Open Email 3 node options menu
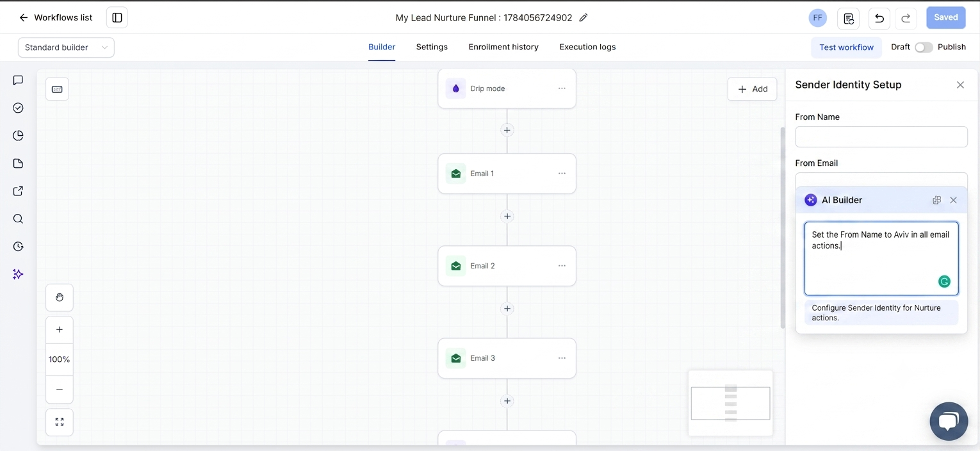This screenshot has width=980, height=451. 562,358
